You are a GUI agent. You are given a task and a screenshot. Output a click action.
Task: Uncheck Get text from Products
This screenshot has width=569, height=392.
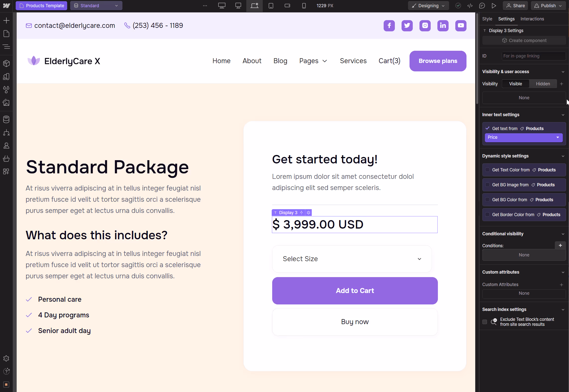[x=488, y=128]
